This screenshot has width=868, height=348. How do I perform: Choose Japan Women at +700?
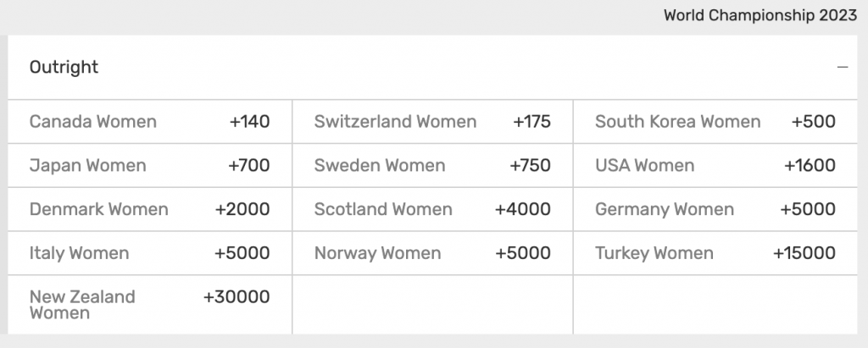click(150, 165)
